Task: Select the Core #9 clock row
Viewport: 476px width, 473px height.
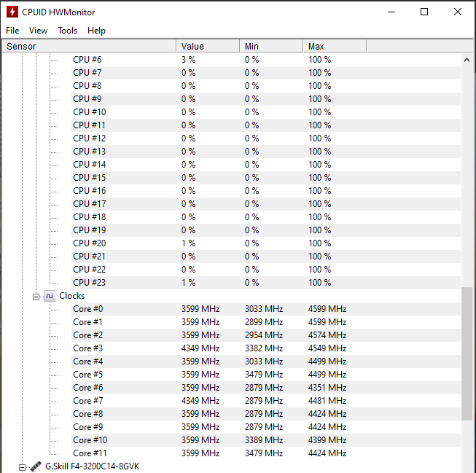Action: tap(266, 427)
